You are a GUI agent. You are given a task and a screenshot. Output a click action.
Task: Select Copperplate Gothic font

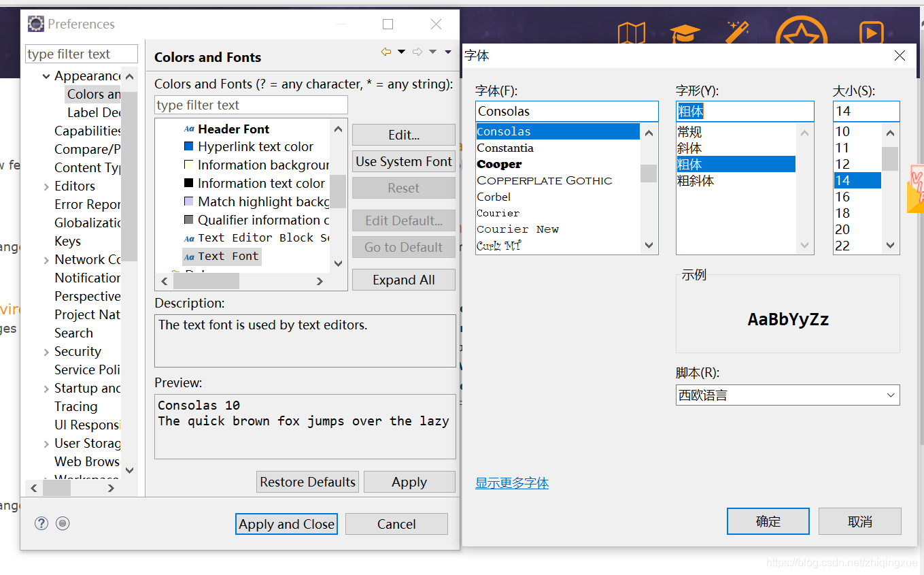pyautogui.click(x=545, y=180)
